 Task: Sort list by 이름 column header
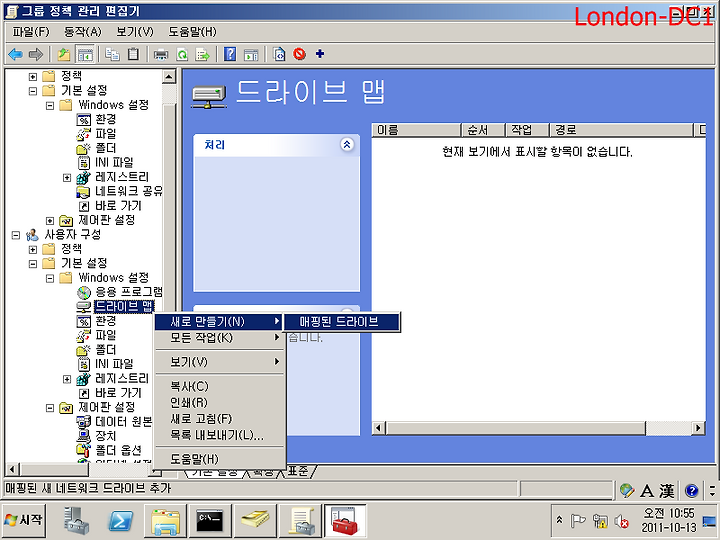pyautogui.click(x=416, y=130)
